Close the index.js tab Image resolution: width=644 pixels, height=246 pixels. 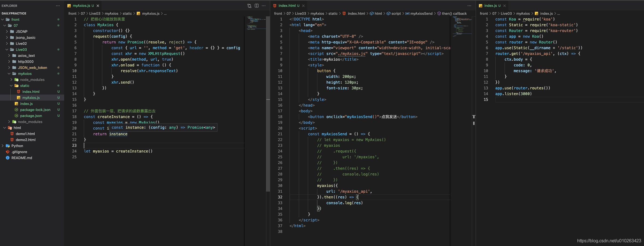tap(505, 6)
